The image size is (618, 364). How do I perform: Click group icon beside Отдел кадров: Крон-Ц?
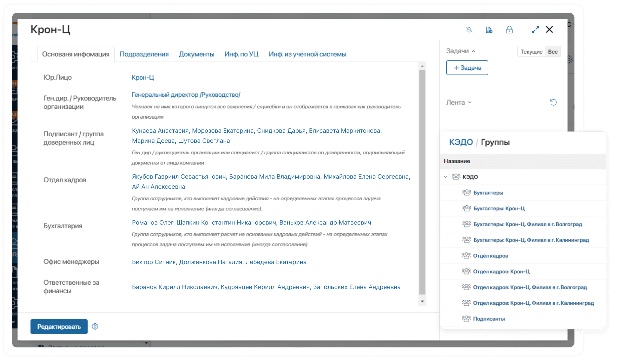pos(466,271)
